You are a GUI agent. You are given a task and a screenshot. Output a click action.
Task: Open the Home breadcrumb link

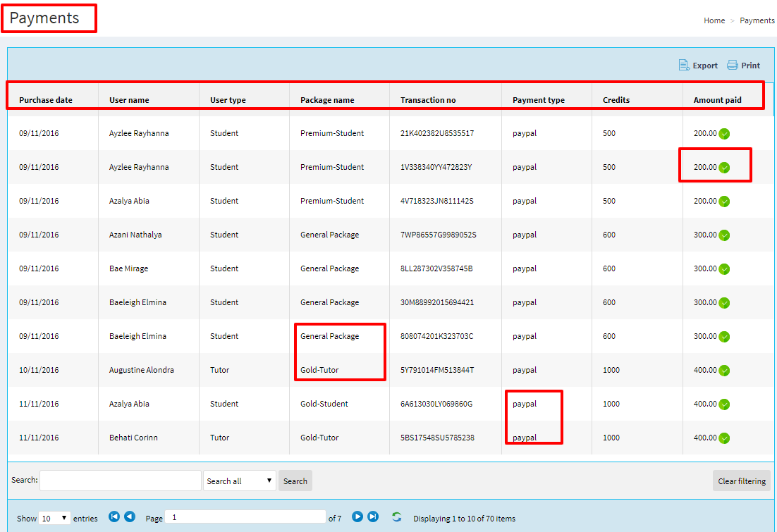pyautogui.click(x=714, y=20)
